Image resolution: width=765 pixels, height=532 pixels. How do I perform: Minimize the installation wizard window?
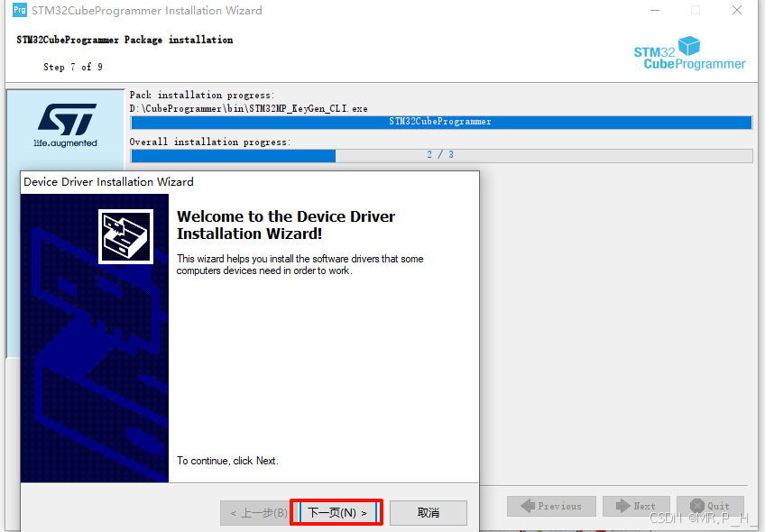[655, 10]
